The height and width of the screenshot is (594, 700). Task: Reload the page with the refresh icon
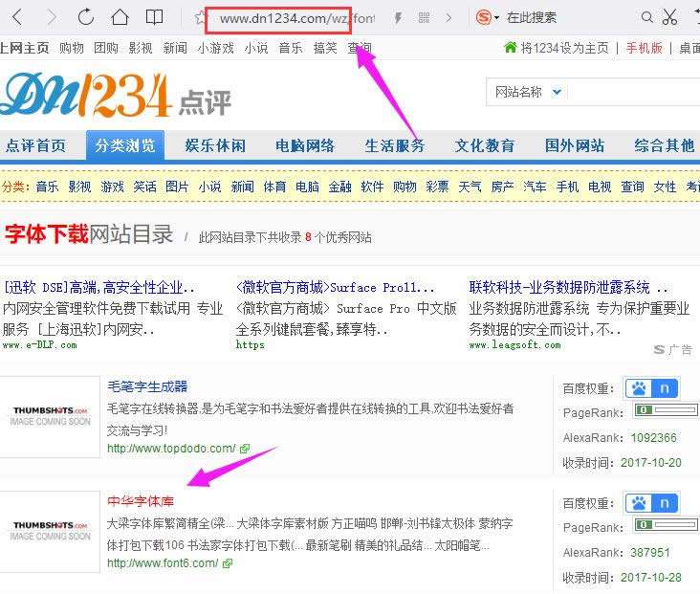(85, 17)
